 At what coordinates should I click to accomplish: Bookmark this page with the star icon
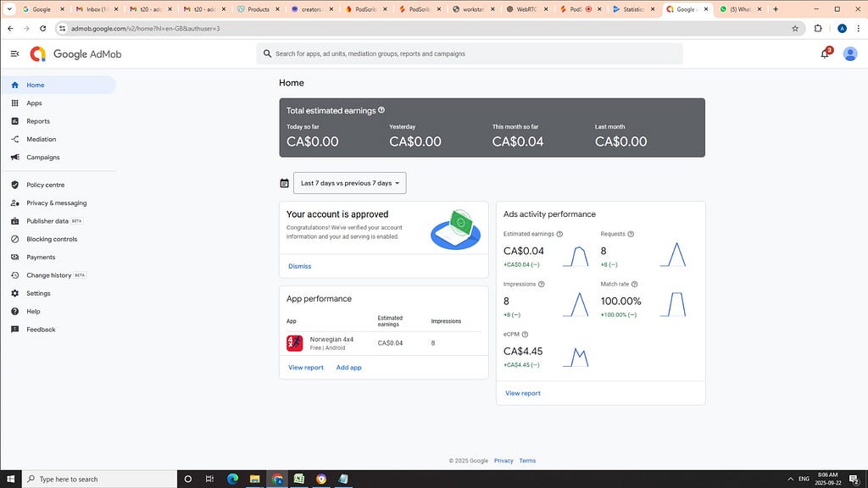[795, 28]
